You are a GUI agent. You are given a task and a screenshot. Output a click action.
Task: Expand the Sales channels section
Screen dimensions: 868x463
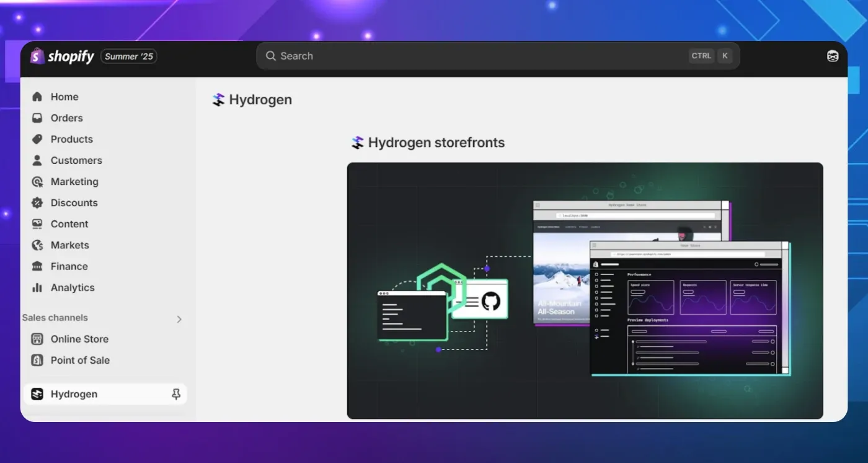(x=179, y=318)
